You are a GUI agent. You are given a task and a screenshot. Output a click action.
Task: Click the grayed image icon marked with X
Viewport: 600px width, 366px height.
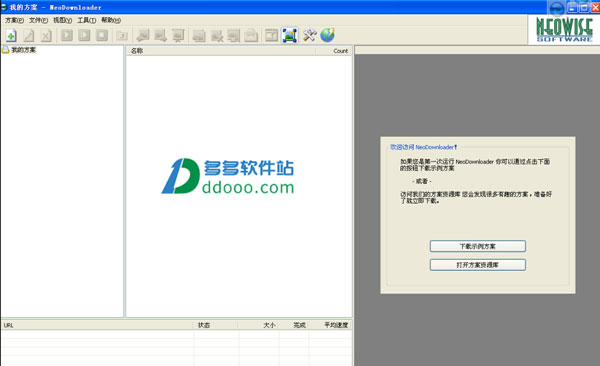(217, 36)
